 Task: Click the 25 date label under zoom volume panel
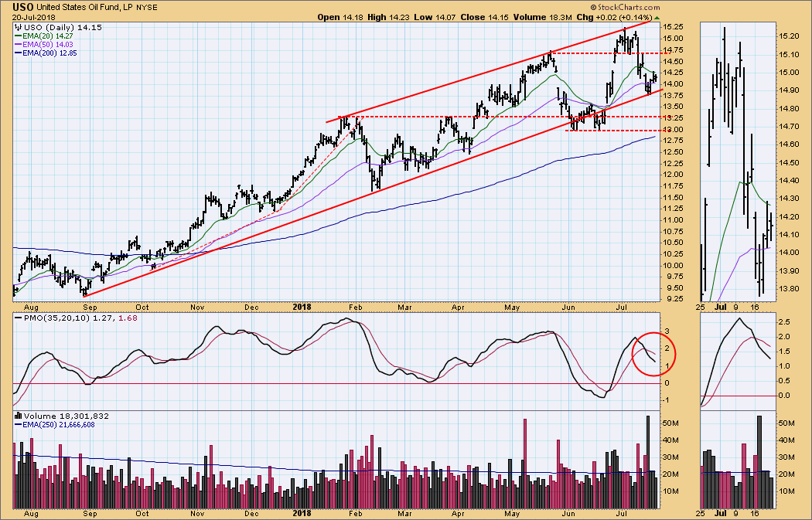700,514
